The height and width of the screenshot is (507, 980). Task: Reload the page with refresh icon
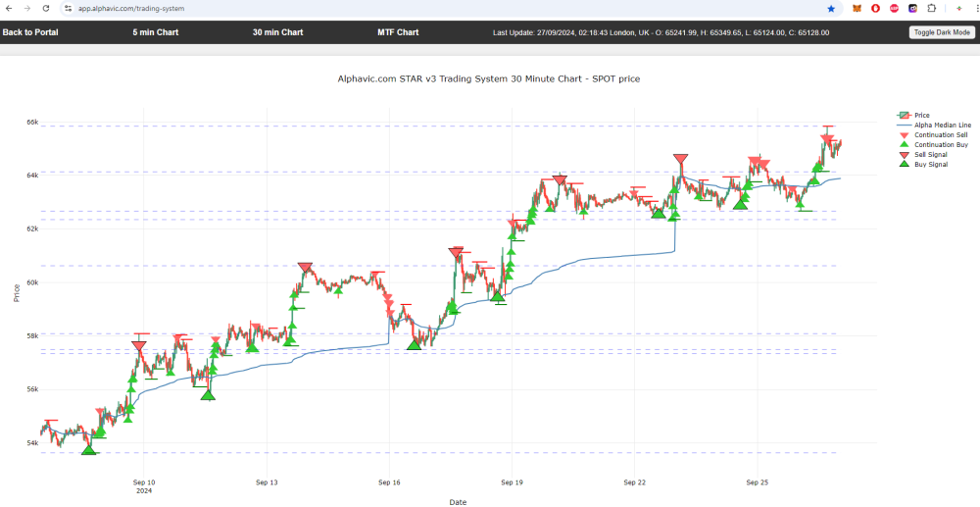point(46,8)
